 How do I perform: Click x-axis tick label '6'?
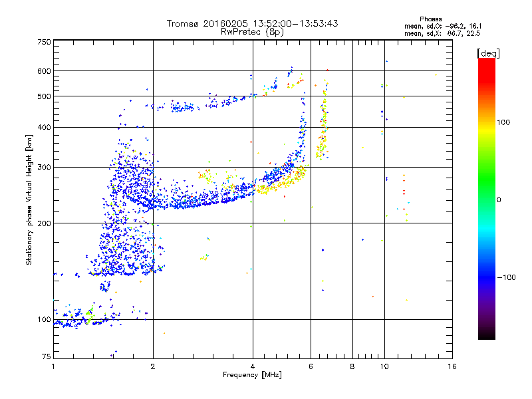pos(311,366)
